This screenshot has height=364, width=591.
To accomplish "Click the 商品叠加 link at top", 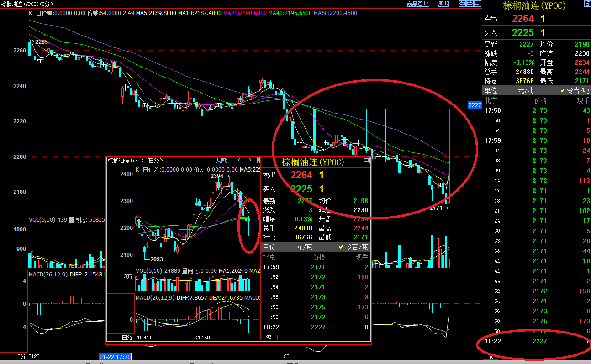I will (417, 4).
